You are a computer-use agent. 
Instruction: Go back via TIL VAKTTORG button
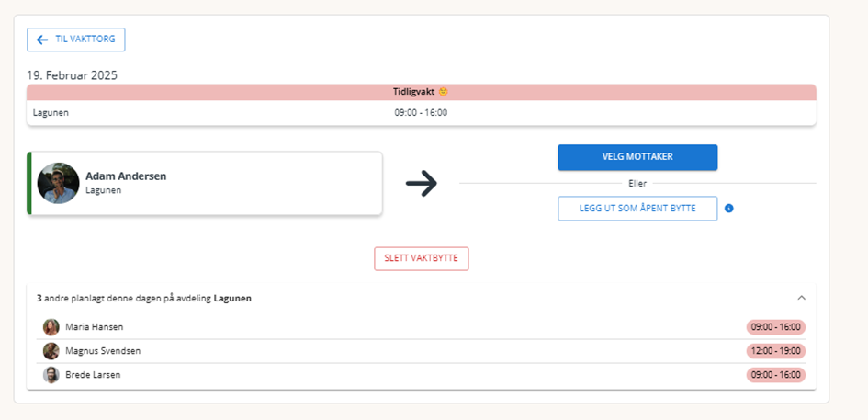click(76, 40)
